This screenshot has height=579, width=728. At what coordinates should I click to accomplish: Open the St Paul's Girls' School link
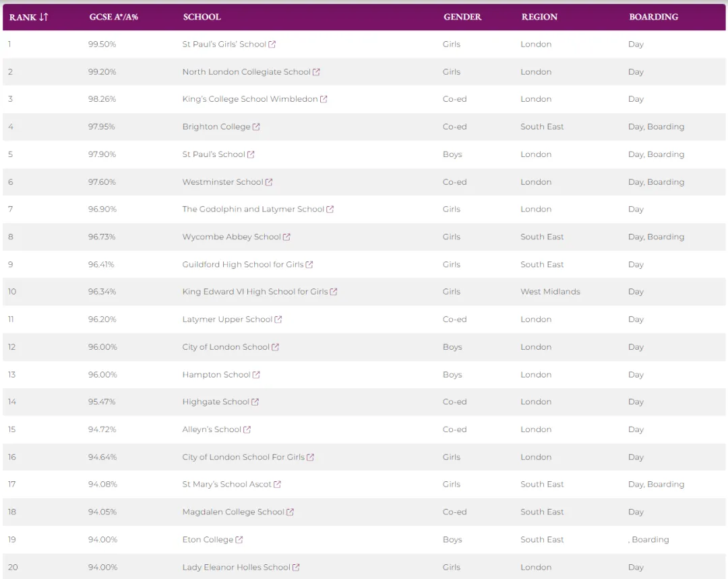pyautogui.click(x=224, y=44)
